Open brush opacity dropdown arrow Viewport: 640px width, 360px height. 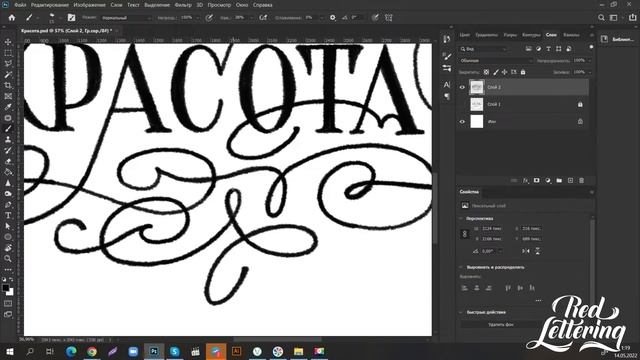point(198,18)
